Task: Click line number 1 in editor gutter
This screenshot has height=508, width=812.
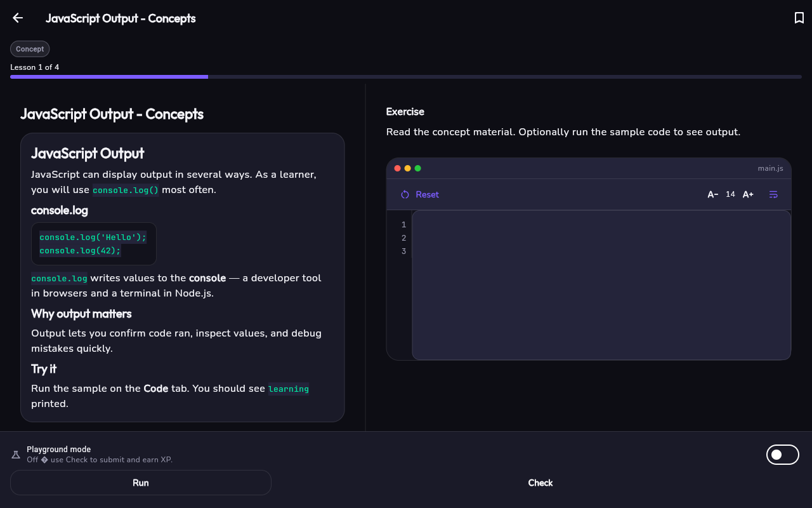Action: (403, 225)
